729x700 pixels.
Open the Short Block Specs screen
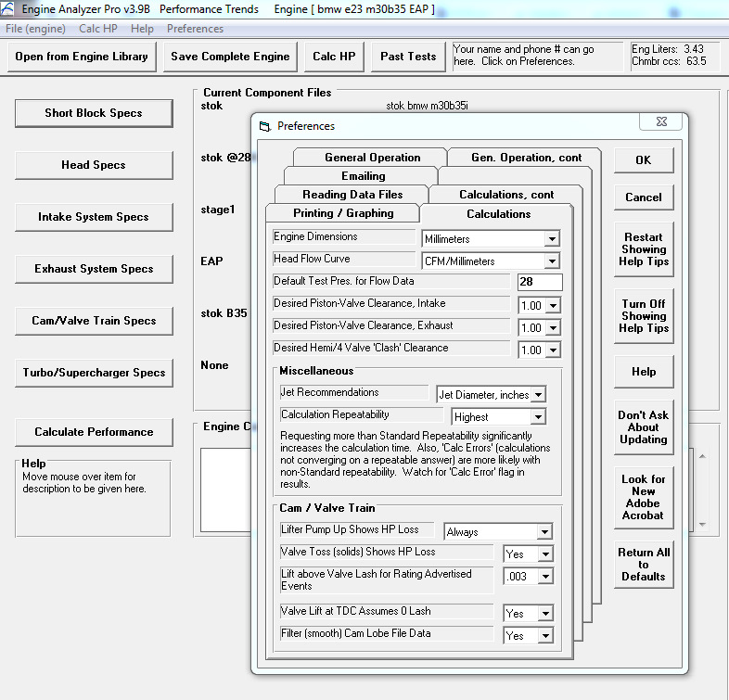click(x=94, y=113)
